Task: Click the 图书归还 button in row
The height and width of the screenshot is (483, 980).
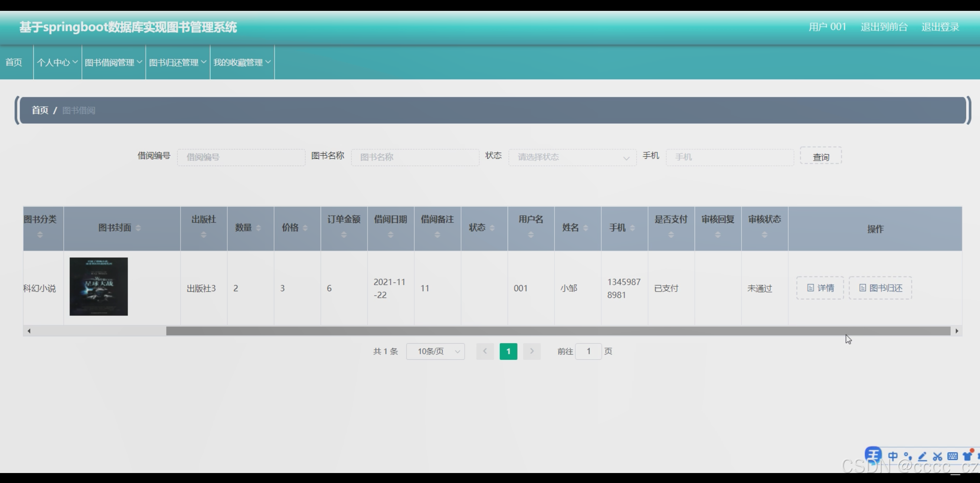Action: [x=880, y=288]
